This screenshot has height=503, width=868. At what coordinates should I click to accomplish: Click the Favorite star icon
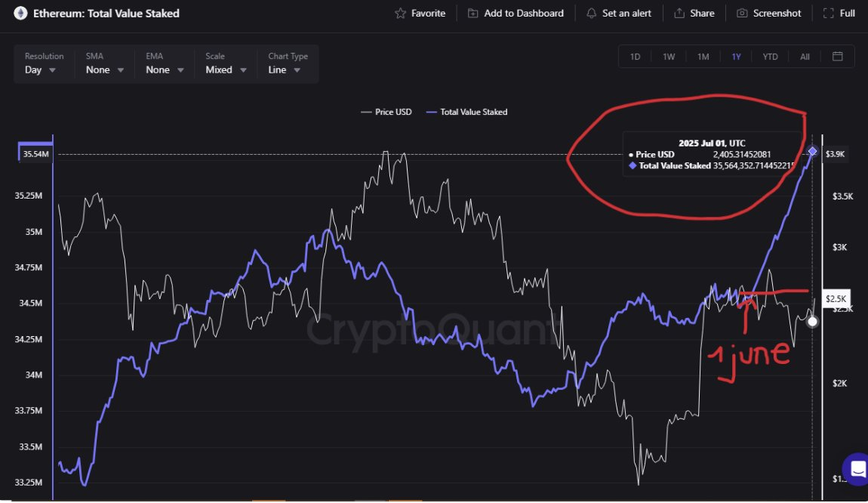[400, 14]
